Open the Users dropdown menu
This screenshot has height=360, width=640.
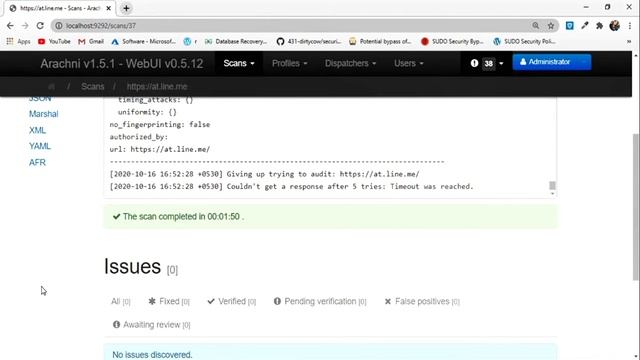(x=409, y=63)
